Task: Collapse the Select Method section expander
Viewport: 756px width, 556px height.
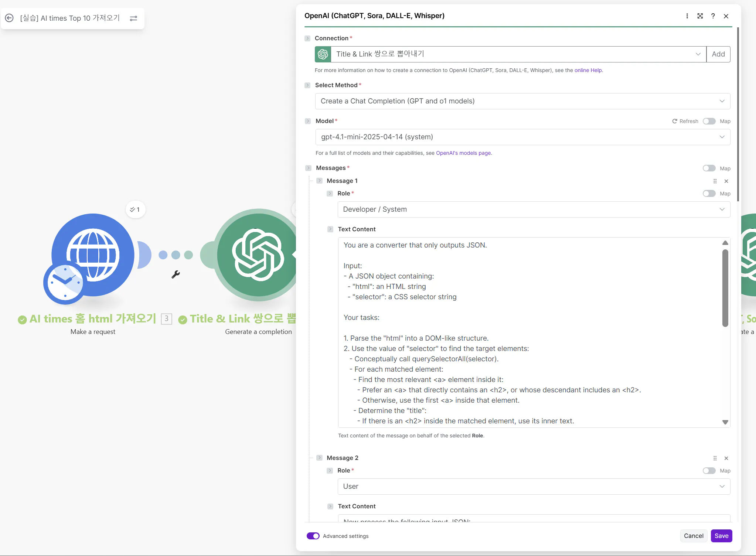Action: pos(307,85)
